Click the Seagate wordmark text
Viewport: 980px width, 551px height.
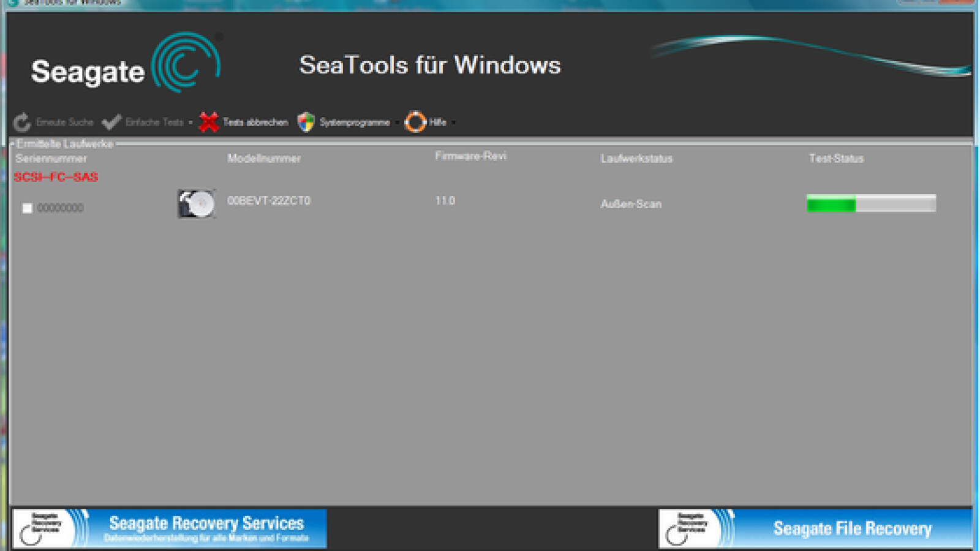tap(88, 72)
